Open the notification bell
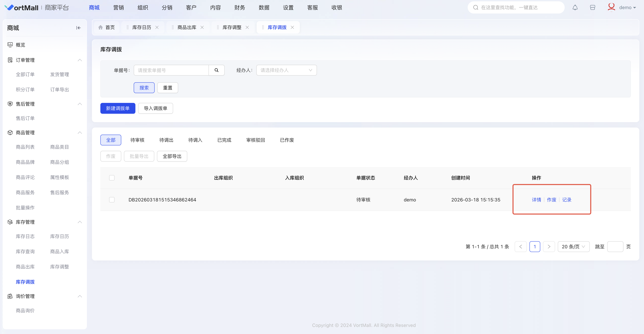644x334 pixels. tap(575, 8)
